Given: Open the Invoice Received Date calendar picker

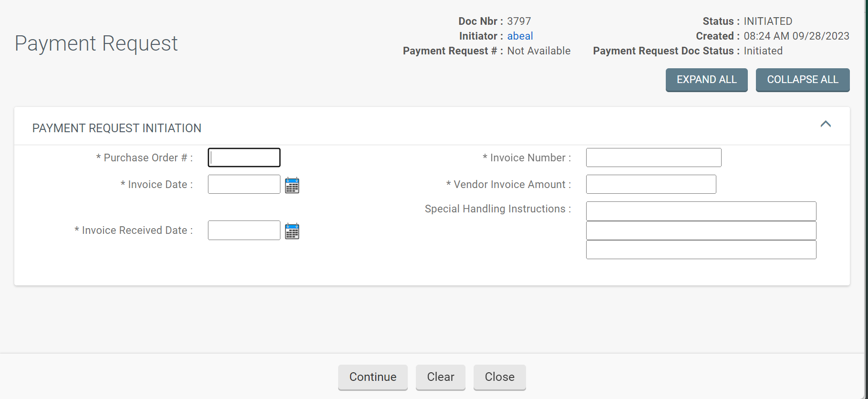Looking at the screenshot, I should 292,231.
